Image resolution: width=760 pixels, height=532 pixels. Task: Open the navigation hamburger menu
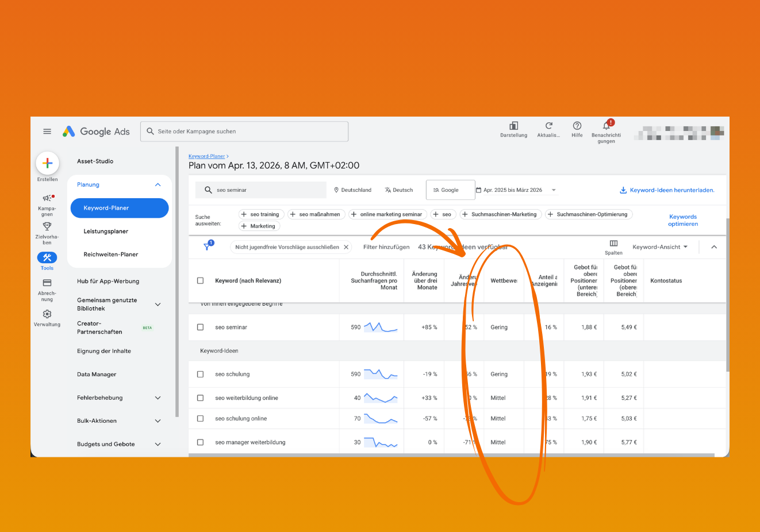pyautogui.click(x=47, y=131)
